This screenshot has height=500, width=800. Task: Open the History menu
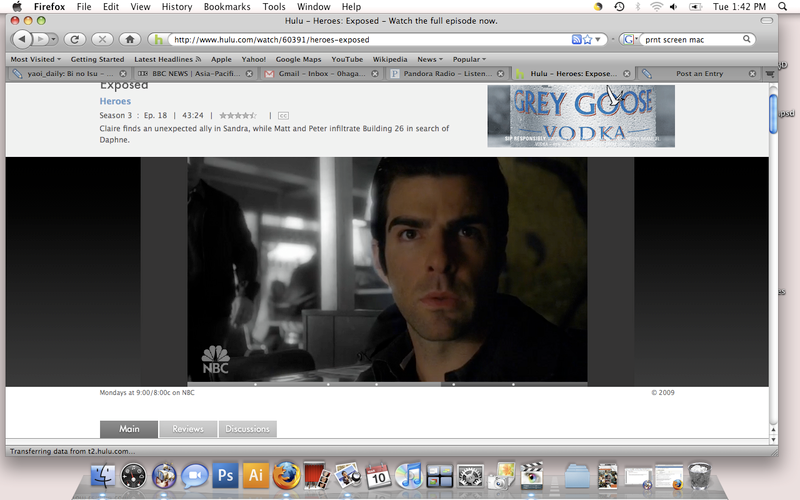point(177,7)
